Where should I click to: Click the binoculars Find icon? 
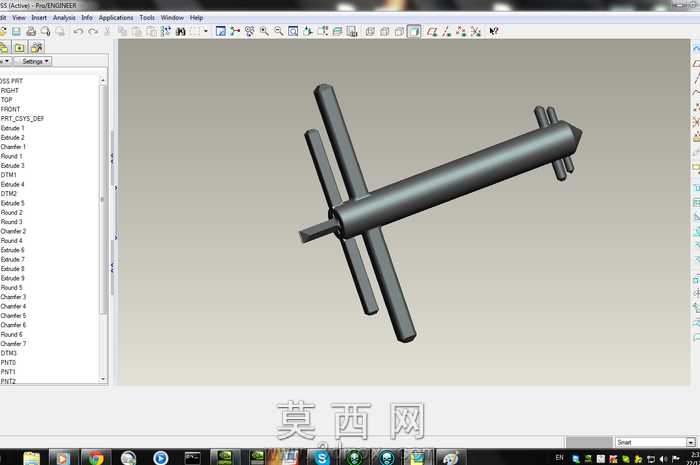point(180,31)
